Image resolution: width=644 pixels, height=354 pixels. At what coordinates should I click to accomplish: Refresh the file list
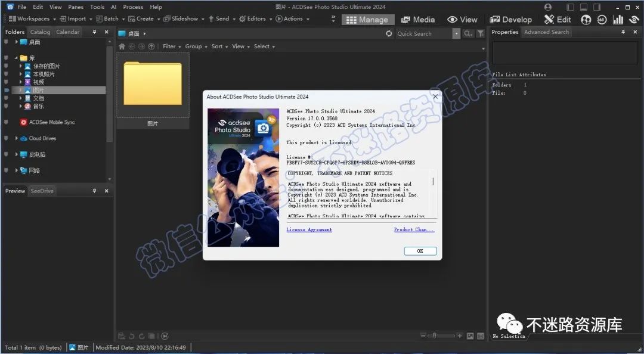[389, 34]
